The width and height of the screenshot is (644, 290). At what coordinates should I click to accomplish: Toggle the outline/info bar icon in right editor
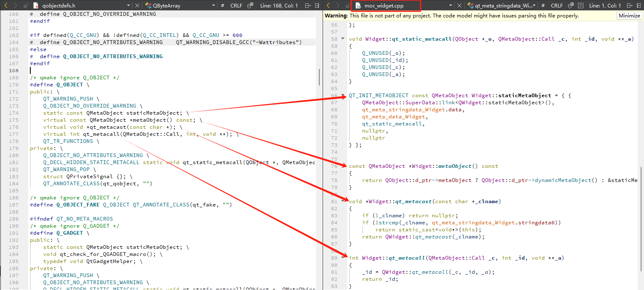coord(580,5)
